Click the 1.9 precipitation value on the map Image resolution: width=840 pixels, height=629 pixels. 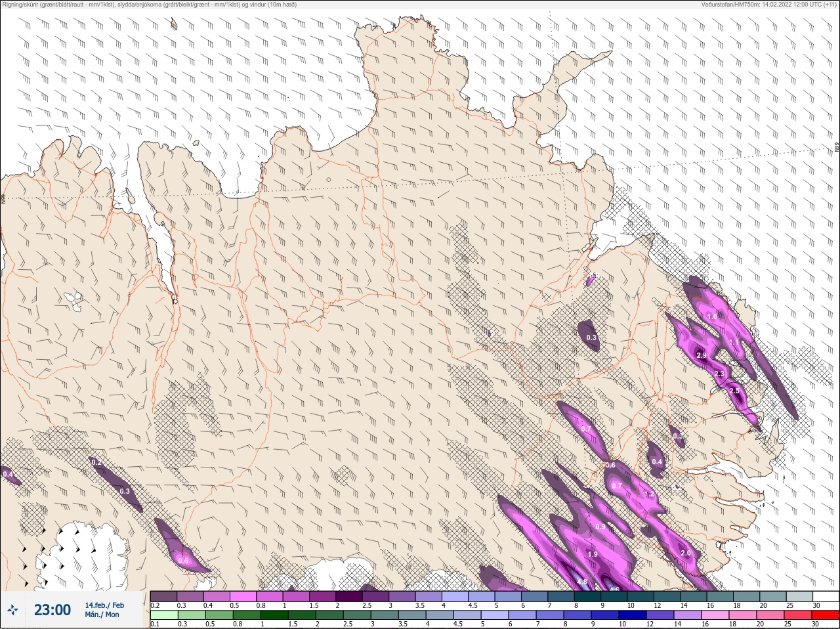tap(593, 555)
